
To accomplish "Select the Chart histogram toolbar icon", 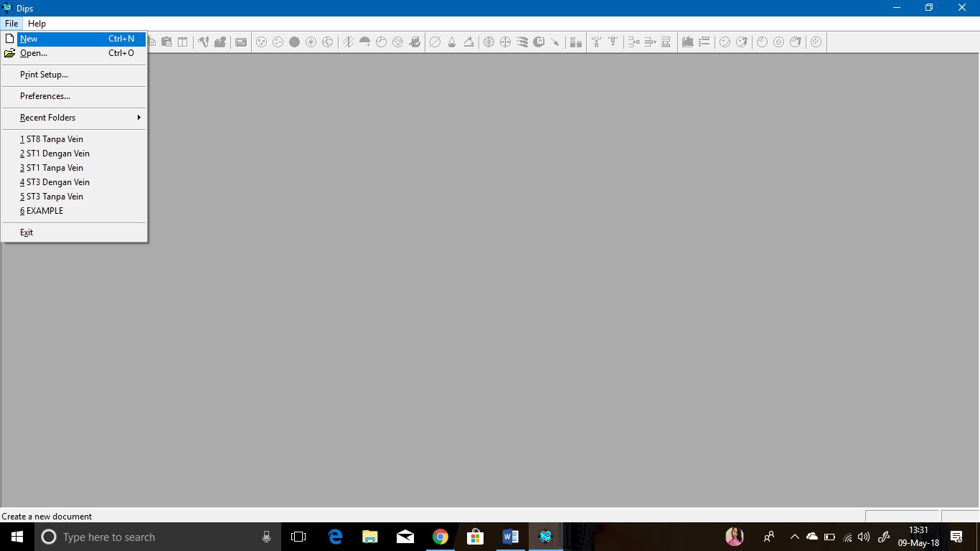I will 576,42.
